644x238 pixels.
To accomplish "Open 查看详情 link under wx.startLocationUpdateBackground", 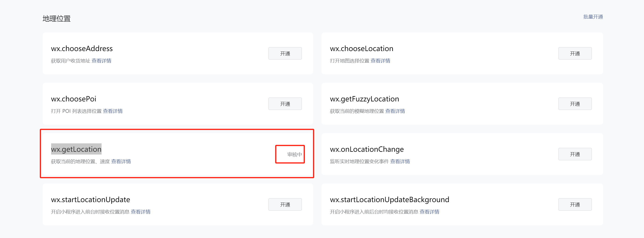I will tap(429, 212).
